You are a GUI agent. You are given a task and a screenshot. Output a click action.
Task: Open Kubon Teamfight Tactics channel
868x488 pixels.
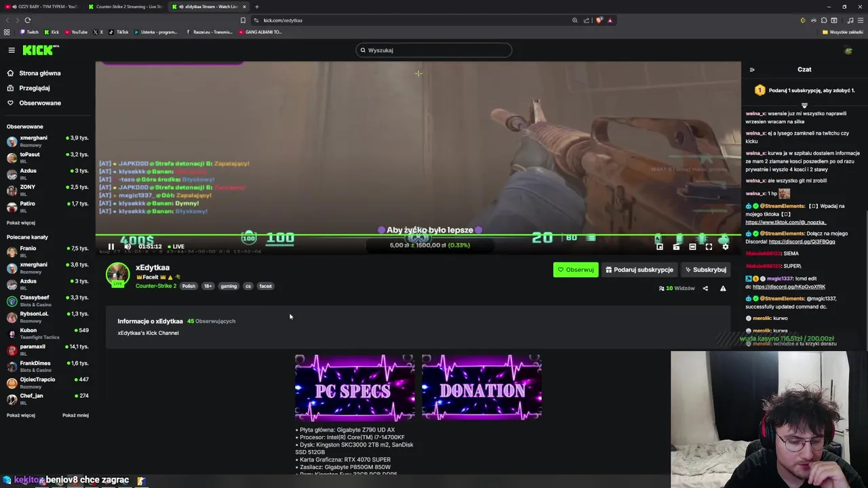click(x=47, y=333)
